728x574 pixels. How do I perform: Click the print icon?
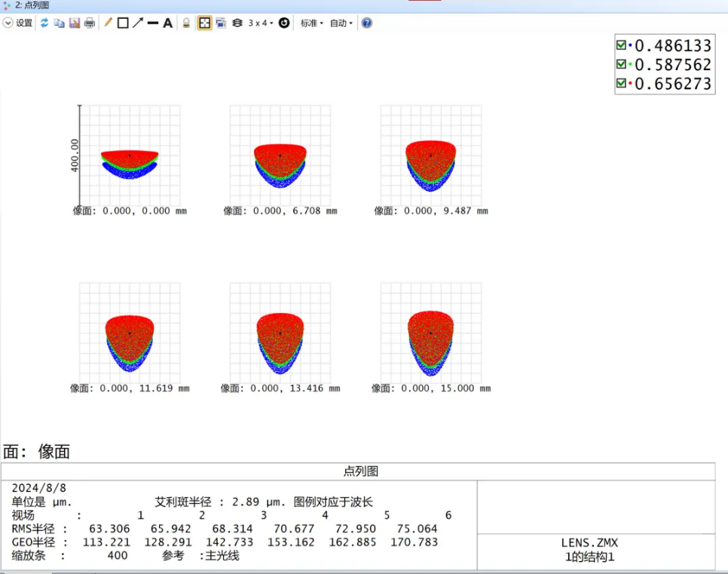pyautogui.click(x=90, y=23)
